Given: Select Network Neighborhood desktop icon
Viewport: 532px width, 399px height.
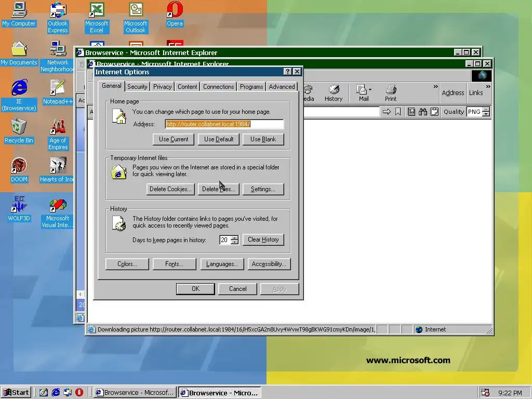Looking at the screenshot, I should pos(58,57).
